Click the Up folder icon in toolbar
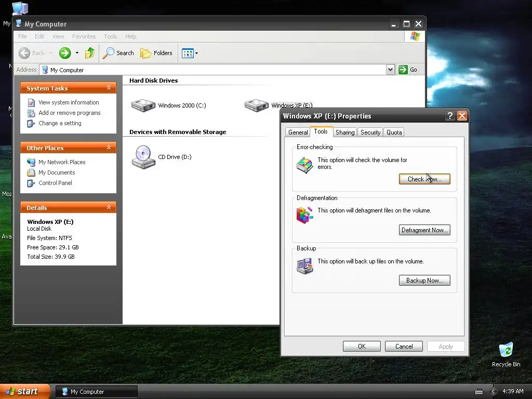 90,53
